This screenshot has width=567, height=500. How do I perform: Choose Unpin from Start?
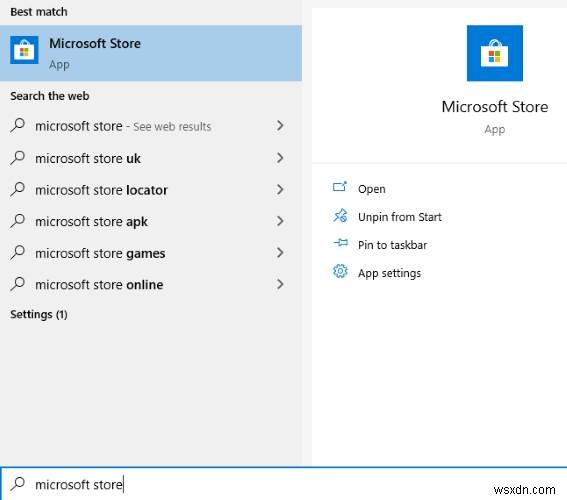pos(400,217)
